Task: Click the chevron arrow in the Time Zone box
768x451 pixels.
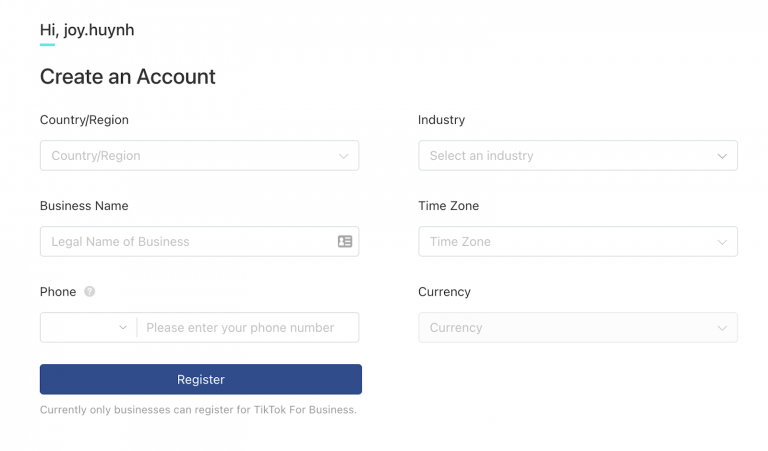Action: tap(722, 242)
